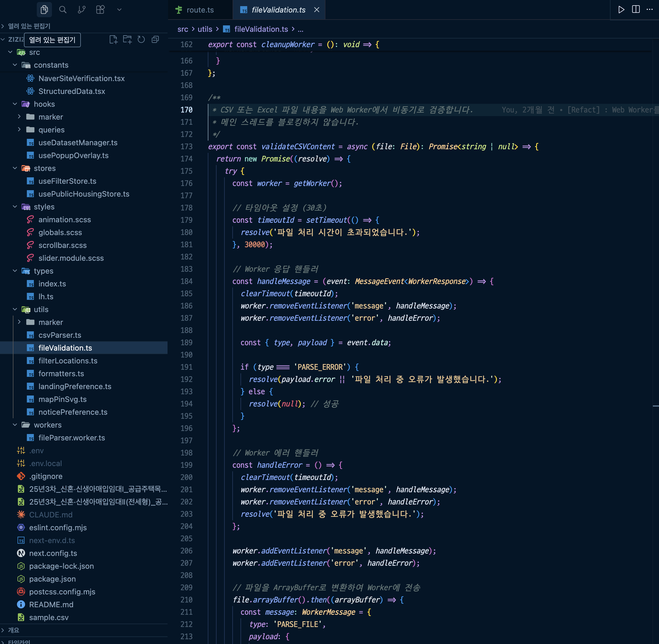Viewport: 659px width, 644px height.
Task: Run the file with play button
Action: coord(621,9)
